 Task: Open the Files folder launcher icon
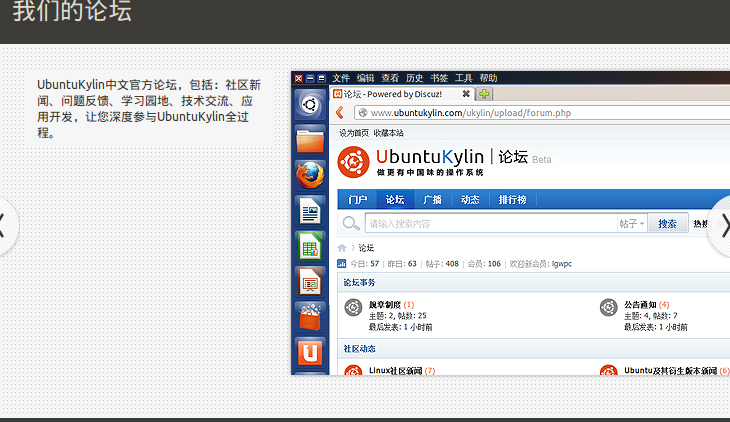point(310,140)
